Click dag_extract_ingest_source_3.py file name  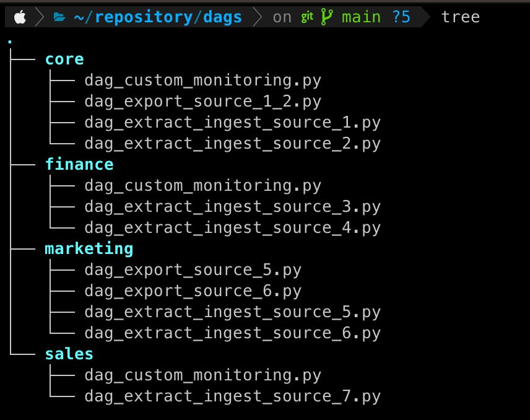pyautogui.click(x=233, y=207)
